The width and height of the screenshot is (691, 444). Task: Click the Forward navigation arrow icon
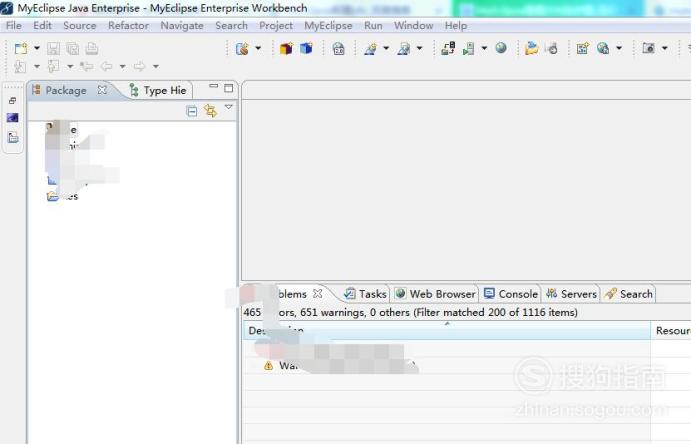(139, 67)
